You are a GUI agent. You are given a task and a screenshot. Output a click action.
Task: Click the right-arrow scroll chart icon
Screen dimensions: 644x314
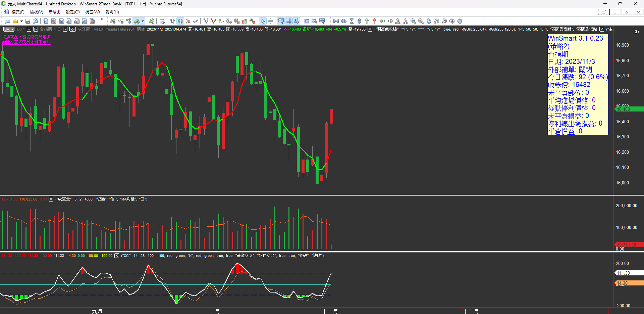click(x=390, y=21)
